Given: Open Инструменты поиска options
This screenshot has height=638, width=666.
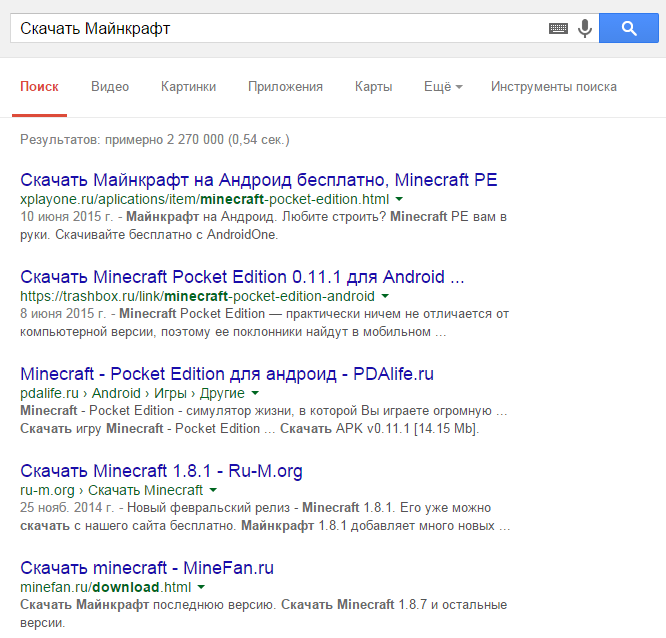Looking at the screenshot, I should (x=553, y=87).
